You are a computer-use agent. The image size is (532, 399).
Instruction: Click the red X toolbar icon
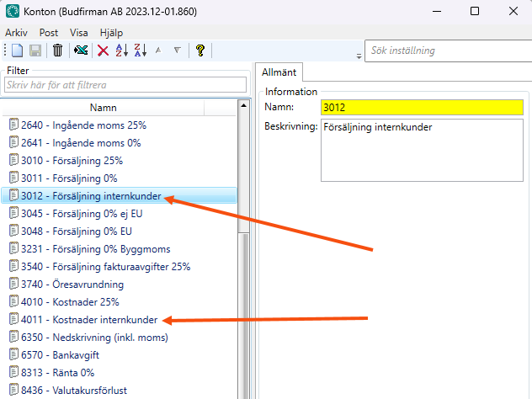click(103, 51)
